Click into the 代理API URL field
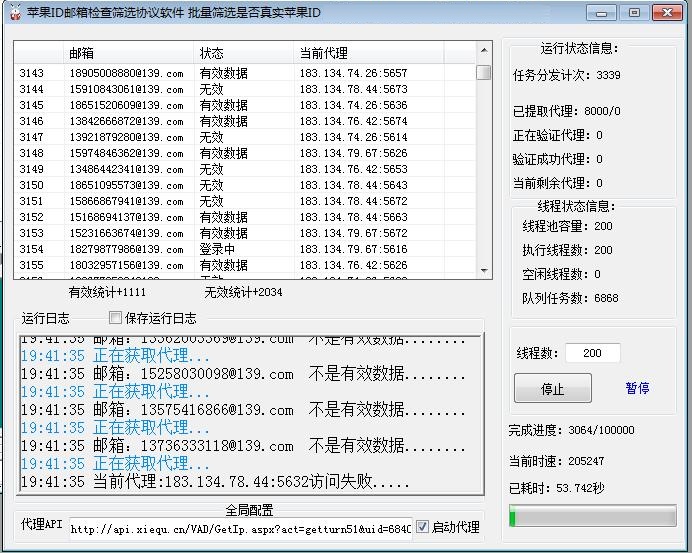Image resolution: width=692 pixels, height=553 pixels. [240, 528]
